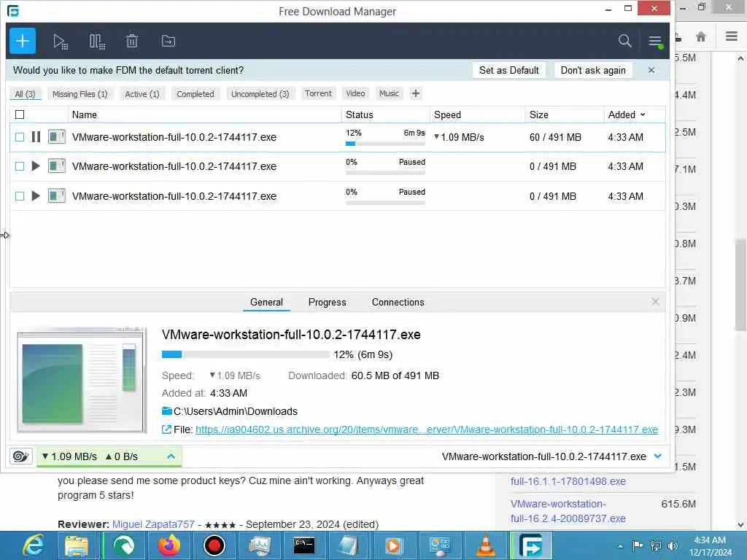The width and height of the screenshot is (747, 560).
Task: Open the archive.org file URL link
Action: [426, 429]
